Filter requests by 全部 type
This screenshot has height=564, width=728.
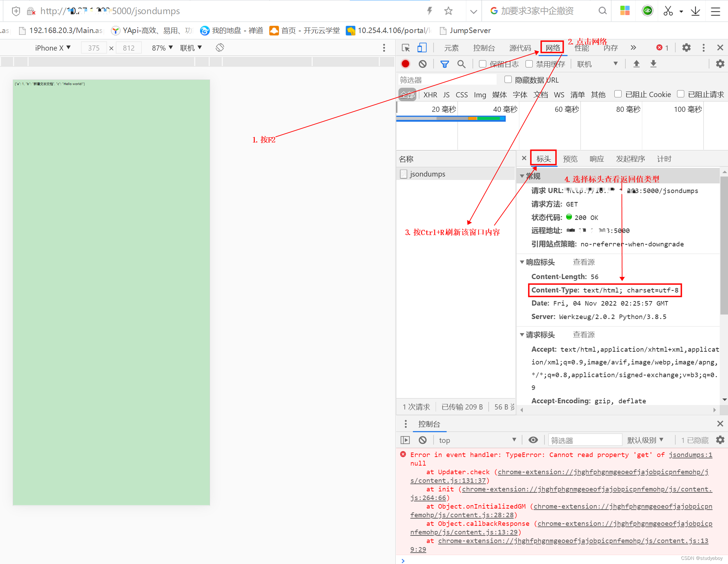pyautogui.click(x=407, y=95)
